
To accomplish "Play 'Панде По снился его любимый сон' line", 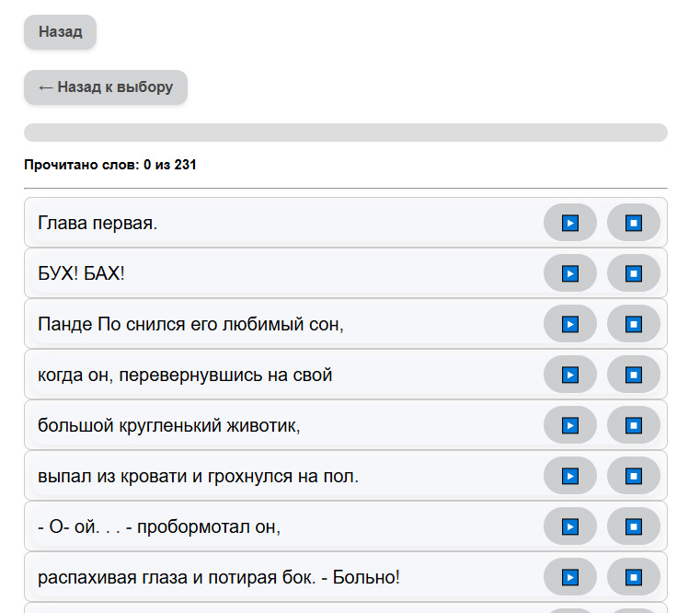I will tap(570, 324).
